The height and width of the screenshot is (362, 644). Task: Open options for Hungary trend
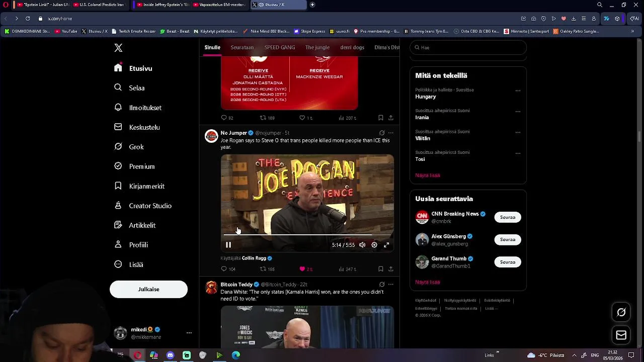tap(518, 91)
